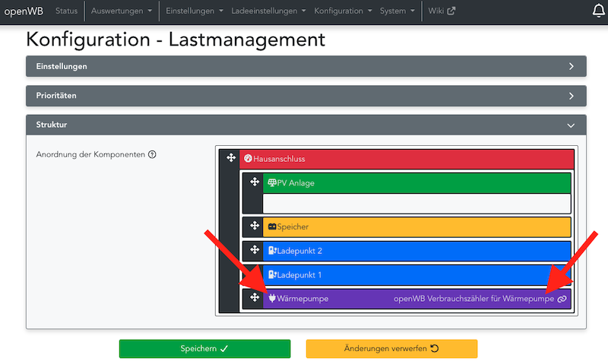This screenshot has height=364, width=608.
Task: Open the Konfiguration dropdown menu
Action: (343, 11)
